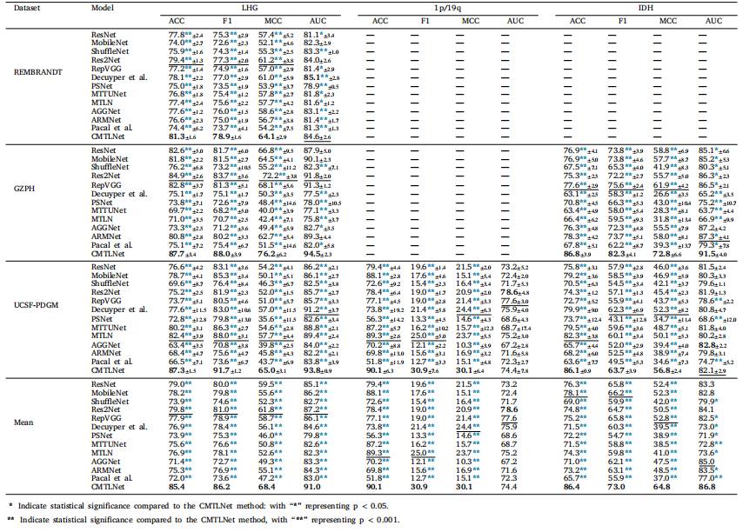756x532 pixels.
Task: Click "Pacal et al." in the Mean section
Action: (112, 478)
